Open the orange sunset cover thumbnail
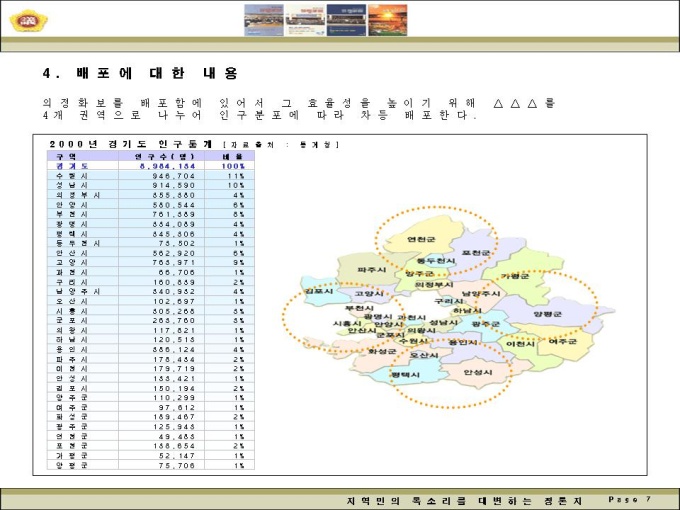Viewport: 680px width, 510px height. coord(387,20)
